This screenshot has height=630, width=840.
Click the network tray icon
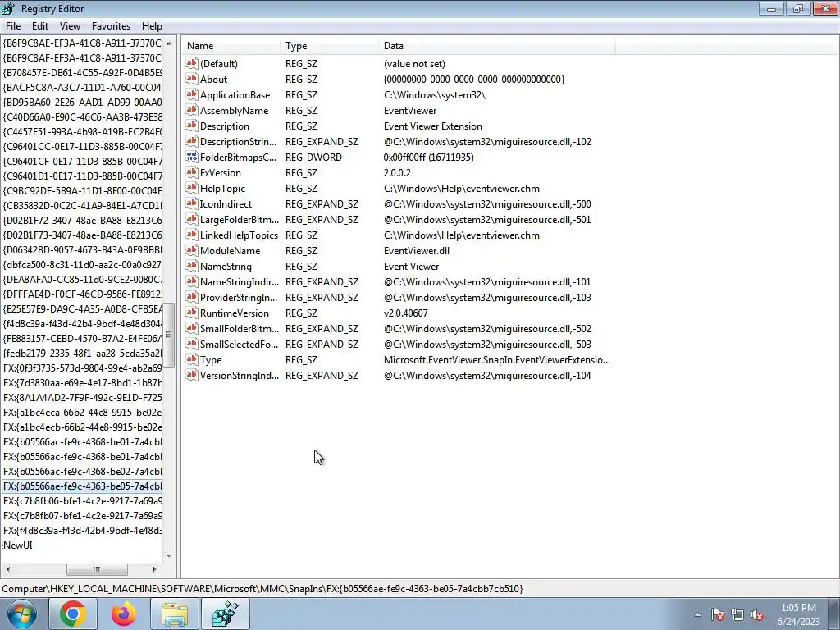pos(737,614)
